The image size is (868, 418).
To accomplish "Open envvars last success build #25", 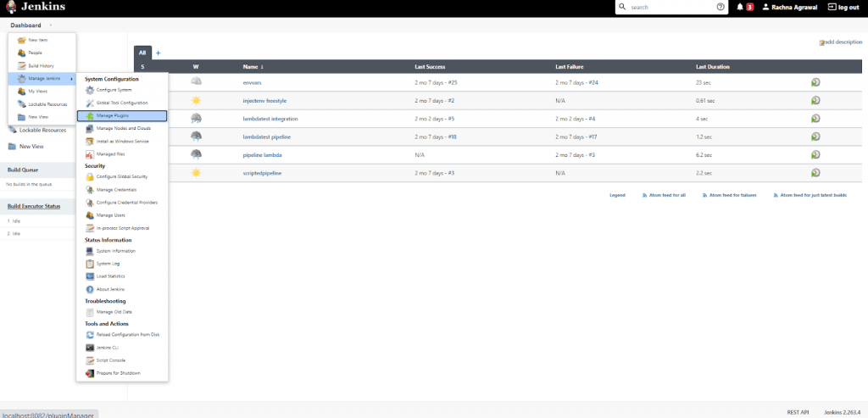I will 453,82.
